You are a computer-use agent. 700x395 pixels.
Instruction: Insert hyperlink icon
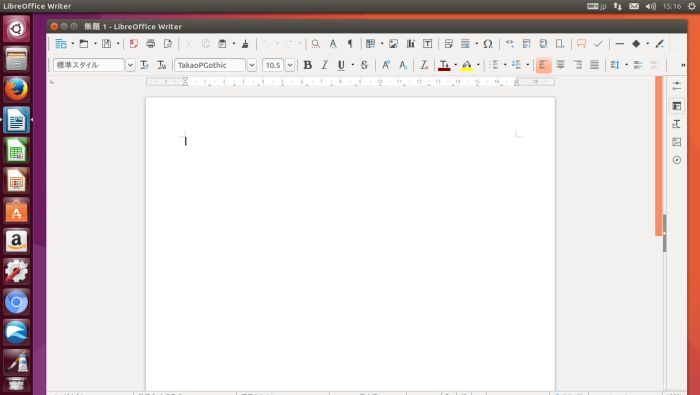pos(509,44)
